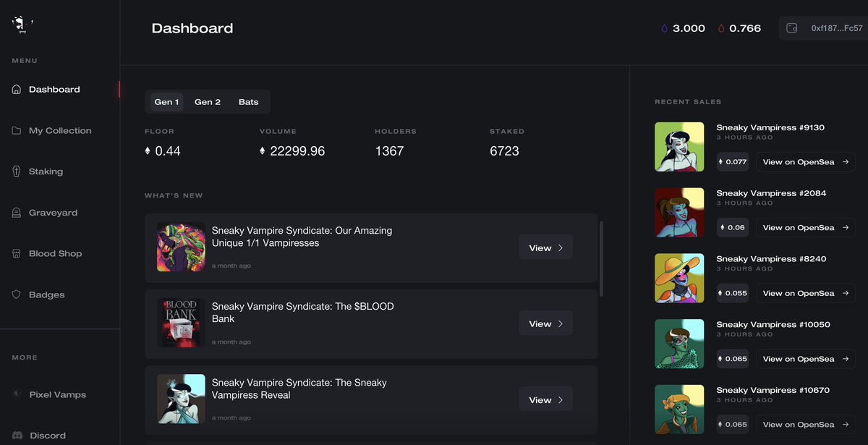View Sneaky Vampiress #10670 on OpenSea

point(806,425)
